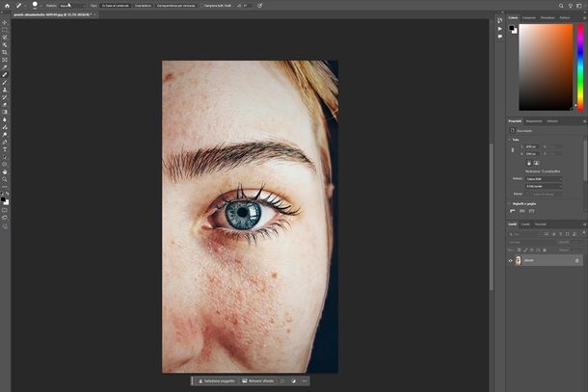
Task: Open the bit depth dropdown in Properties
Action: pyautogui.click(x=544, y=186)
